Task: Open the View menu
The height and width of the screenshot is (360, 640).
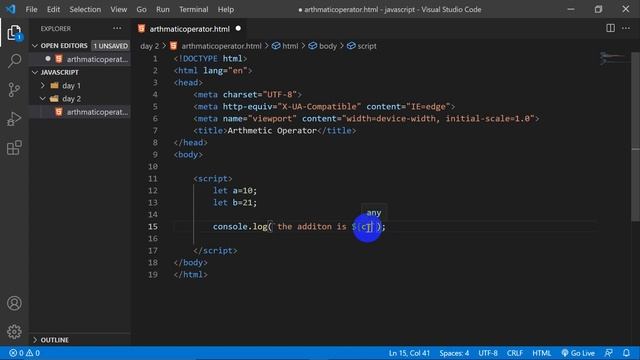Action: (x=118, y=9)
